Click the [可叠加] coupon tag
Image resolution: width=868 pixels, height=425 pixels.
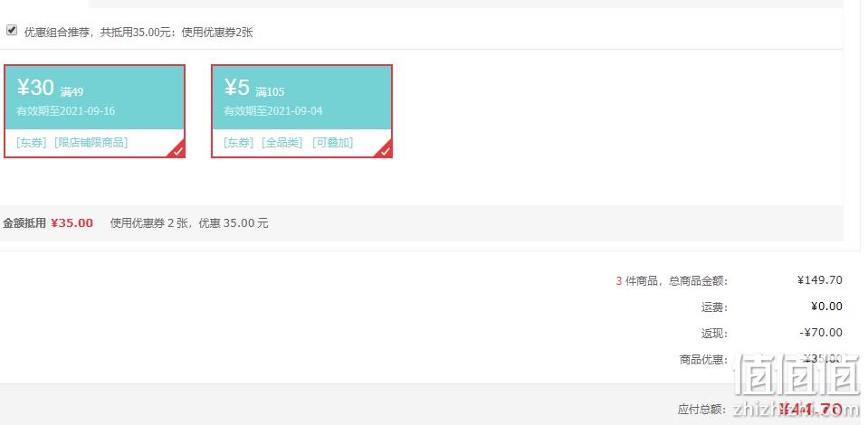[333, 143]
